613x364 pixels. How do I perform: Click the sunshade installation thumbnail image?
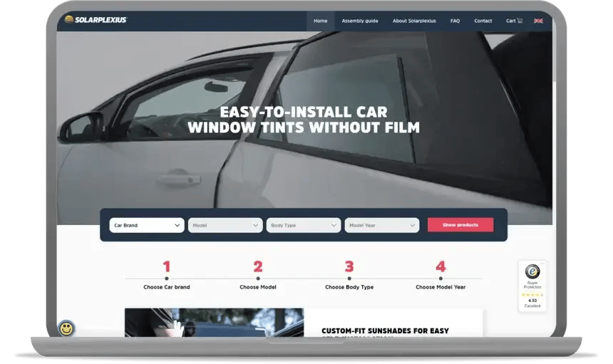[214, 323]
